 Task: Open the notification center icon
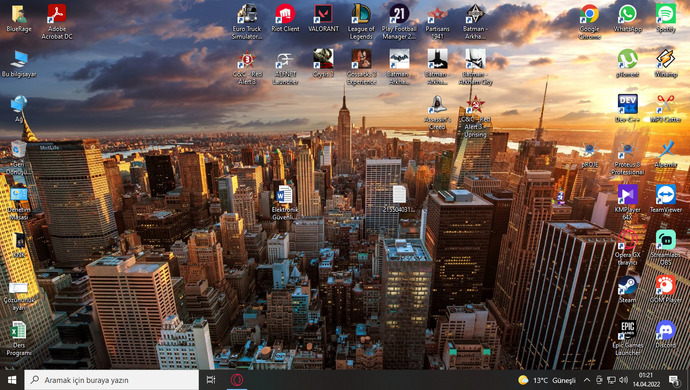coord(674,380)
